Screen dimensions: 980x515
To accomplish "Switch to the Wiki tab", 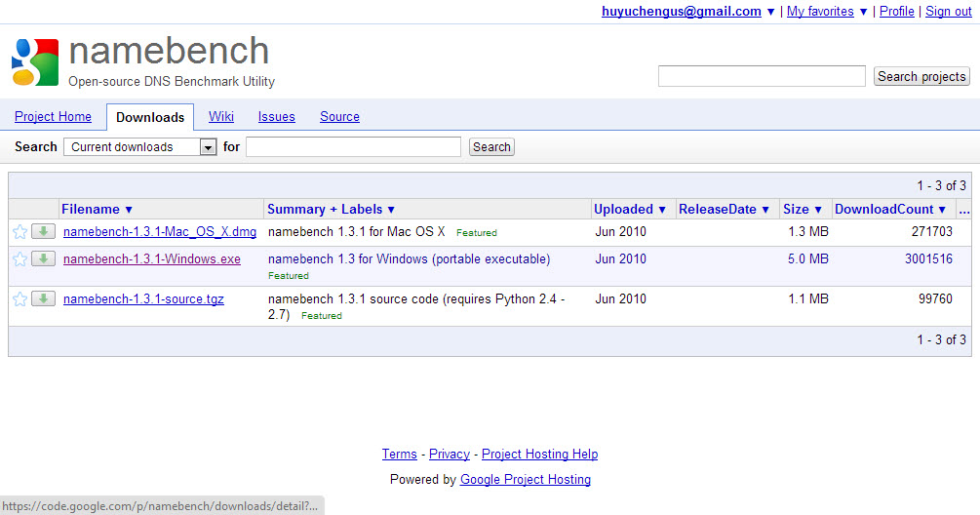I will tap(221, 117).
